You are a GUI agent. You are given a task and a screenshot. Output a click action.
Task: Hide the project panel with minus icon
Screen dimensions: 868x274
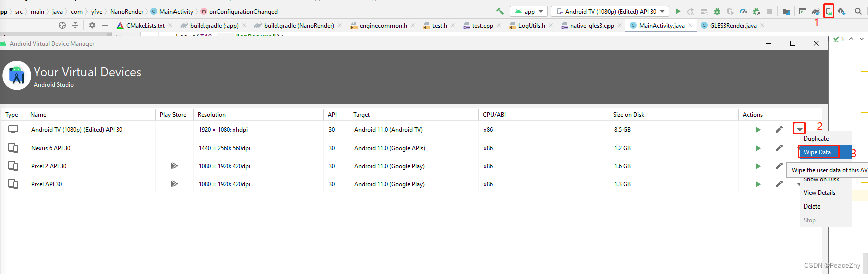(105, 25)
